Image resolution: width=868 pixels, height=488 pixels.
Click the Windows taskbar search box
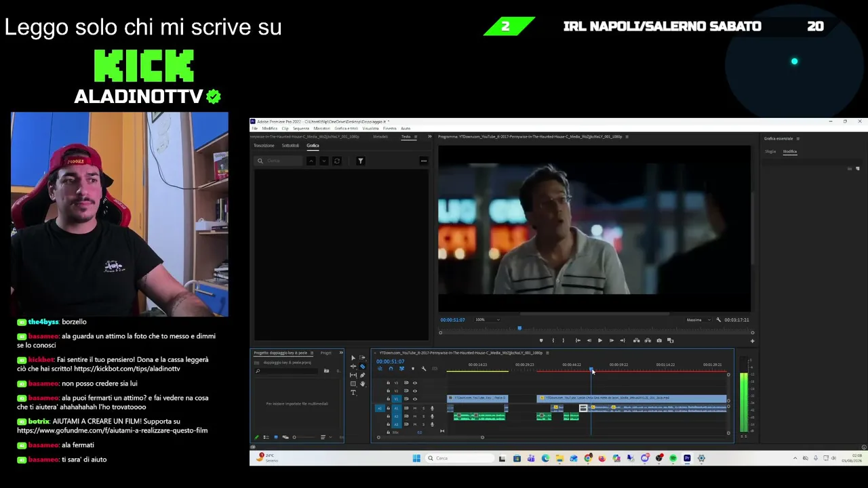coord(460,458)
